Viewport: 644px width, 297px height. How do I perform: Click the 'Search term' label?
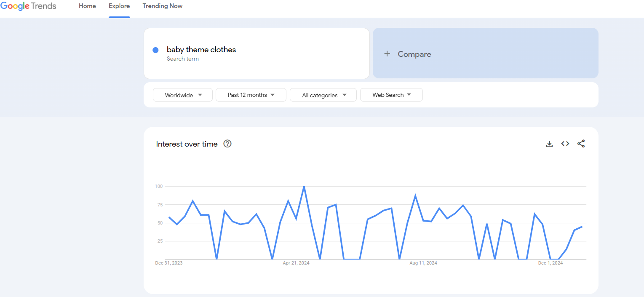[183, 59]
